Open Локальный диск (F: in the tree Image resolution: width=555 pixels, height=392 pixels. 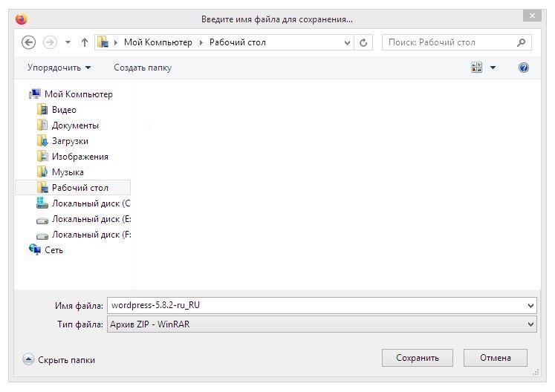(91, 234)
